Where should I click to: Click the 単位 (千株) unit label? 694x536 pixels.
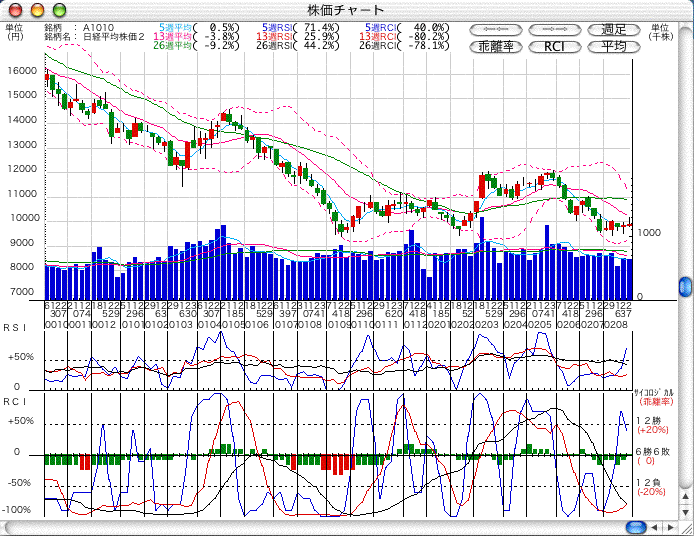[660, 32]
